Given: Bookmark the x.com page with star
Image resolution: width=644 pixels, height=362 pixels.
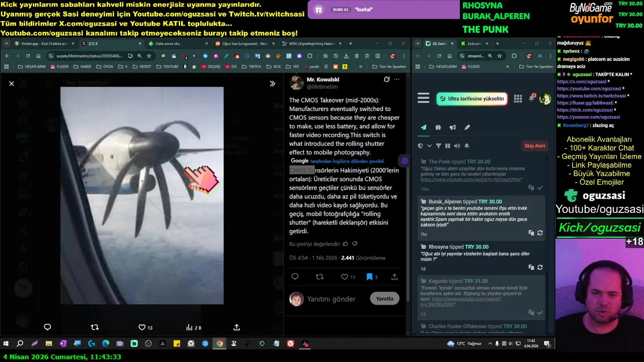Looking at the screenshot, I should 150,56.
